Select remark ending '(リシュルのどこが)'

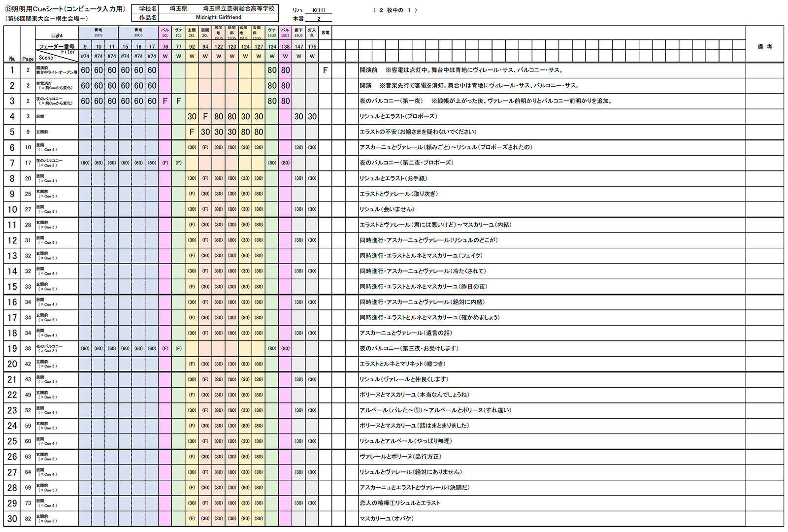pos(428,240)
